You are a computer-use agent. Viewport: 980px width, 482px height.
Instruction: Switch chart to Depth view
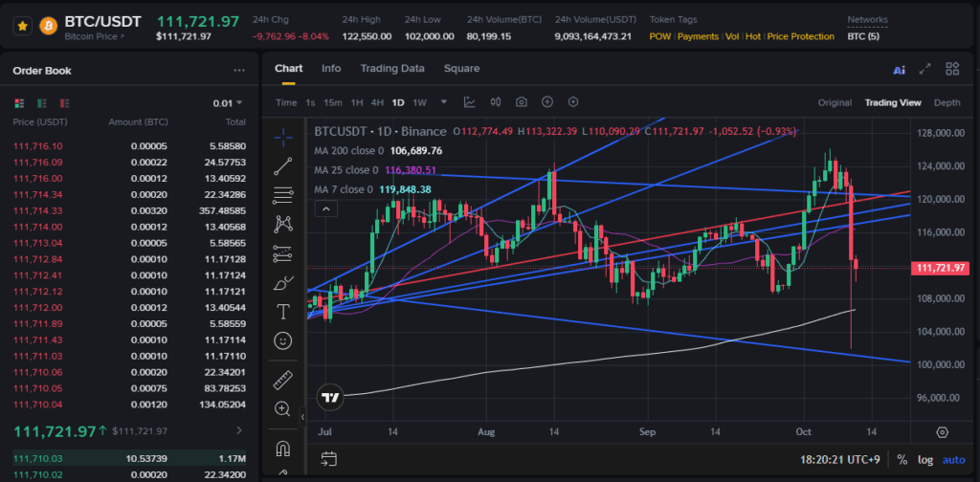[x=947, y=103]
